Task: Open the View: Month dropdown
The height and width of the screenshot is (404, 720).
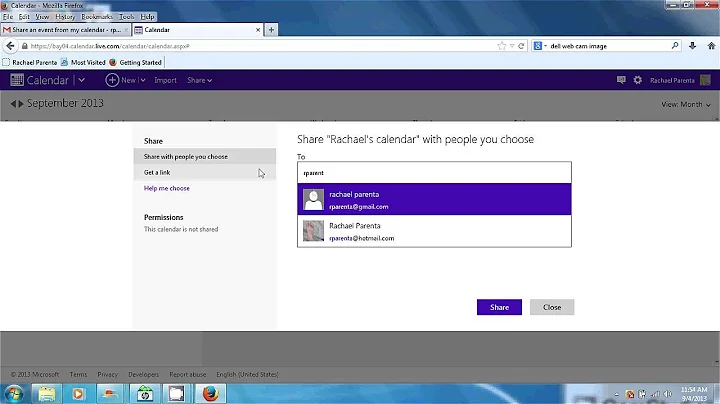Action: click(x=686, y=104)
